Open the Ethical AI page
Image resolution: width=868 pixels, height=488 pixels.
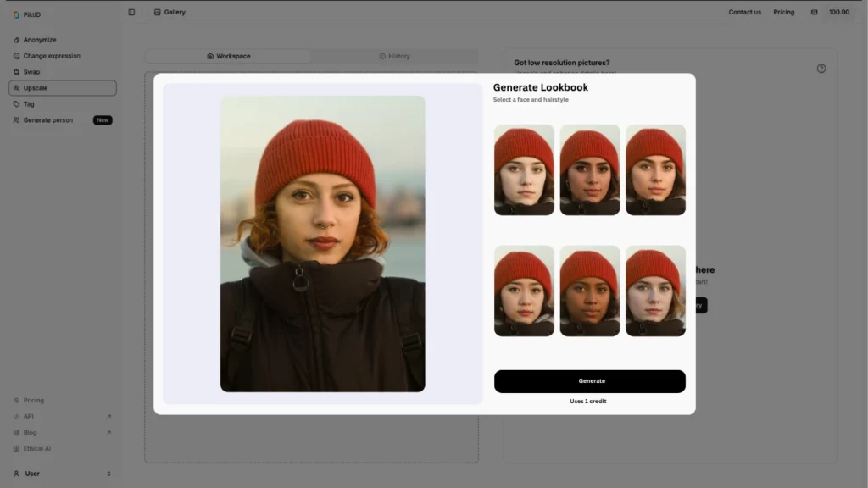36,448
